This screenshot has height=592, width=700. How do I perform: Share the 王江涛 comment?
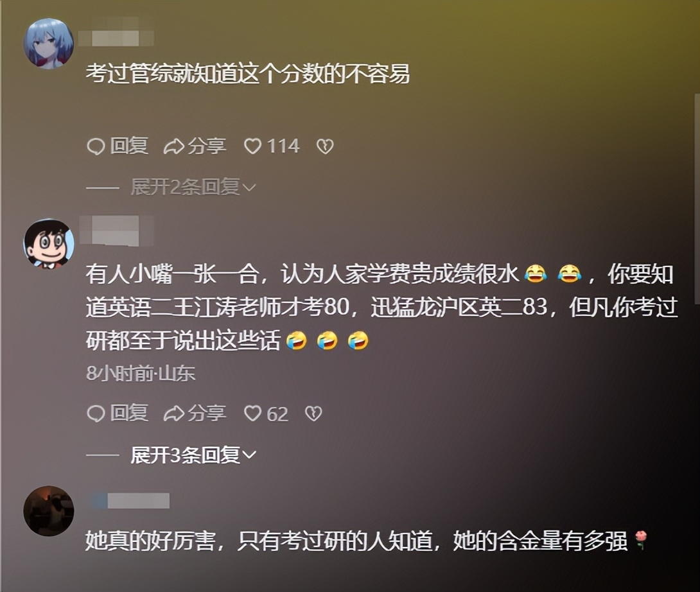195,414
